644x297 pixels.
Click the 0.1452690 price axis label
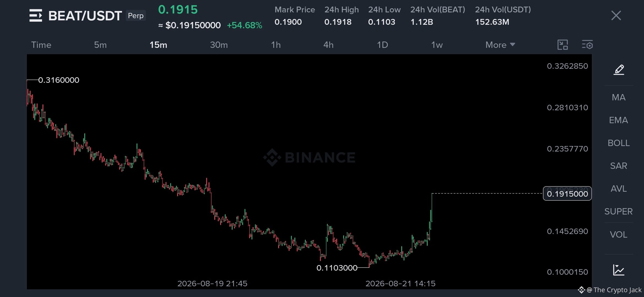pos(567,231)
